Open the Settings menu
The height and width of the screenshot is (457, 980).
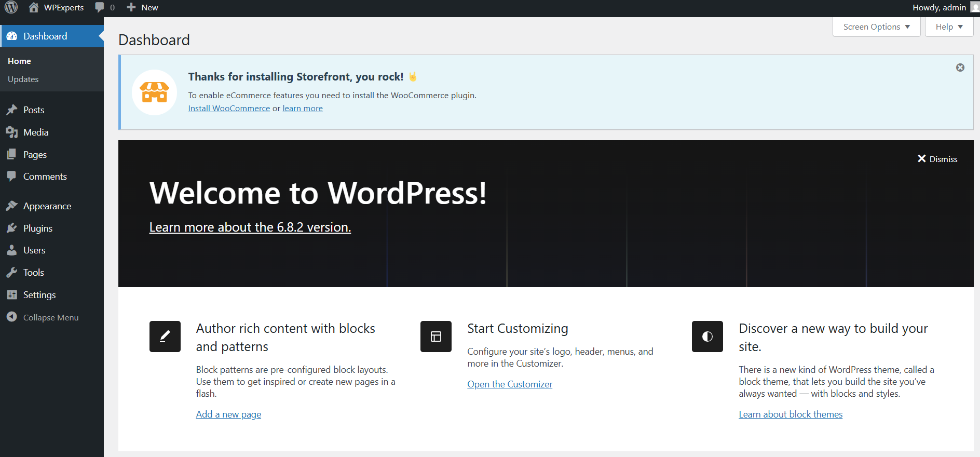[x=52, y=295]
